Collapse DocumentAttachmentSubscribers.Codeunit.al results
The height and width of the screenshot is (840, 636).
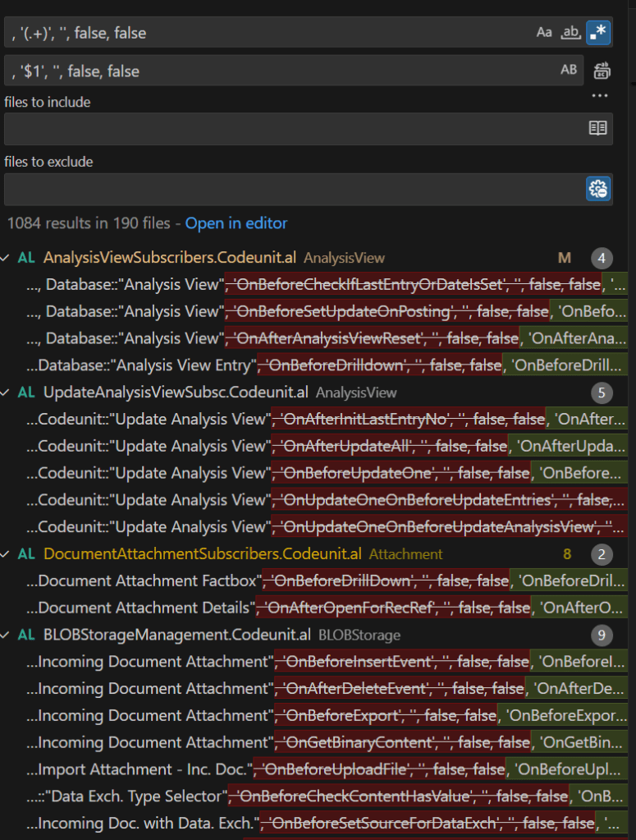8,554
